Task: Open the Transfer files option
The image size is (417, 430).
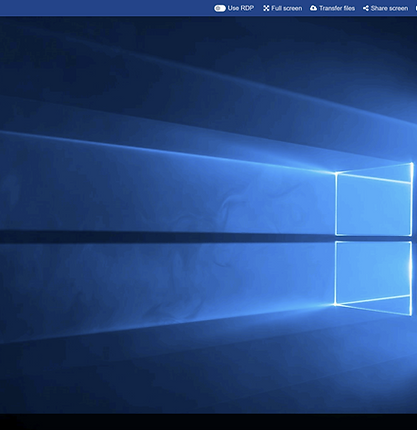Action: (332, 8)
